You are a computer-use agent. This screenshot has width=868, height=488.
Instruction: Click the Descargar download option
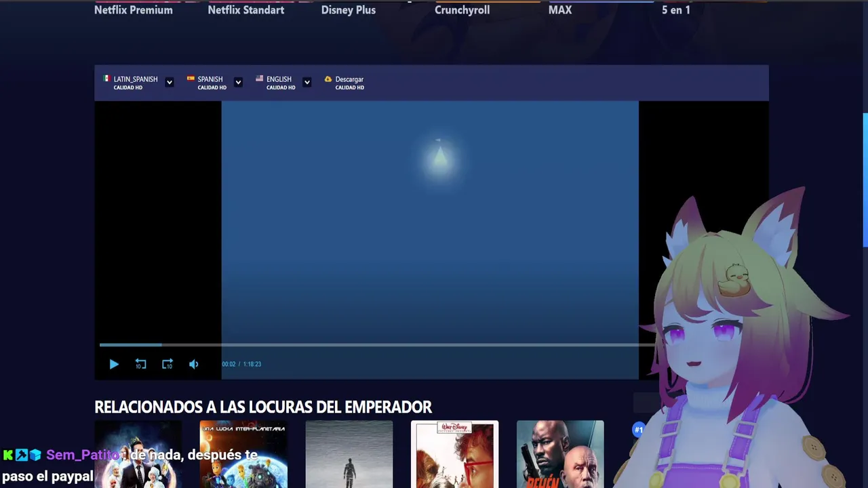[x=344, y=83]
